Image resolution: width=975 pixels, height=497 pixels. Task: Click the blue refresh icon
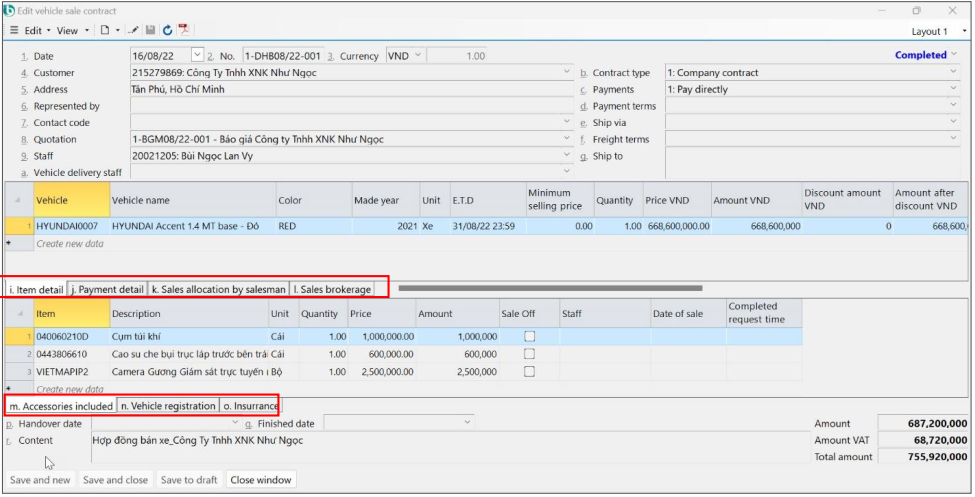pos(167,31)
